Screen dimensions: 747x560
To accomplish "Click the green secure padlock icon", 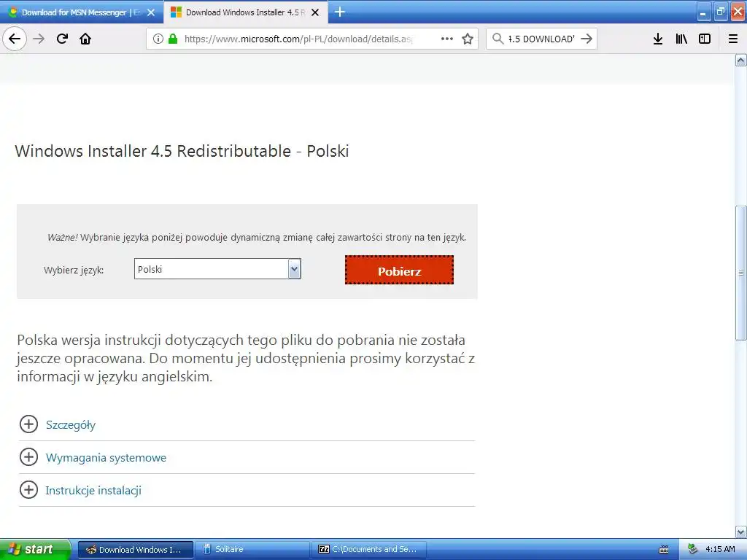I will point(173,39).
